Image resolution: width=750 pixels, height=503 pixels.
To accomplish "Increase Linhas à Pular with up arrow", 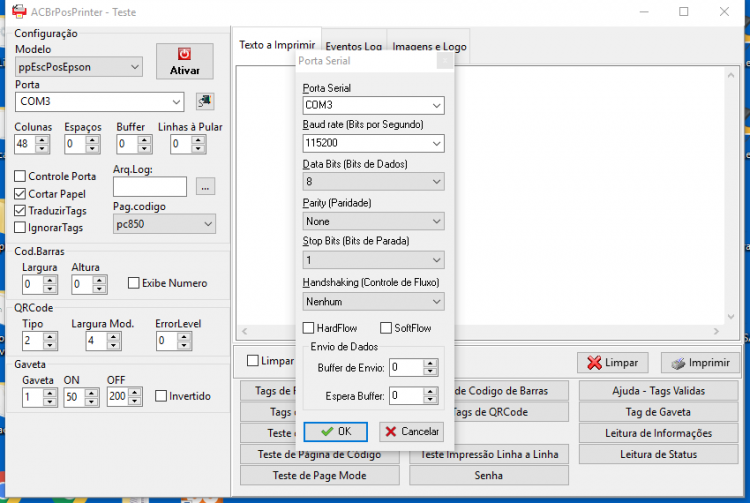I will point(198,140).
